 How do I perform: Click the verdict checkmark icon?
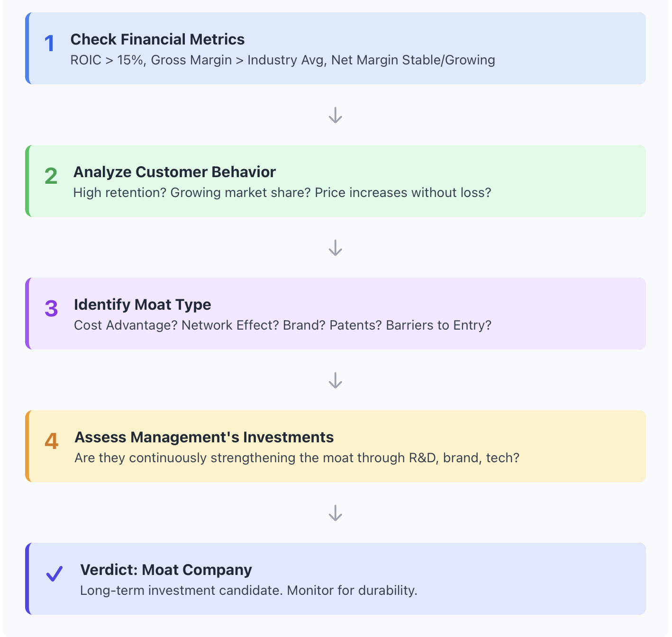tap(54, 574)
